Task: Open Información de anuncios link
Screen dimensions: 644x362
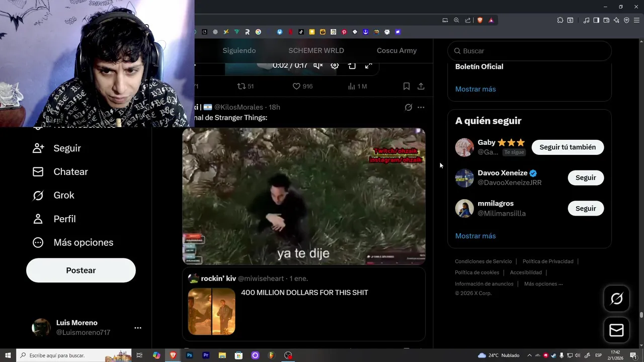Action: click(484, 284)
